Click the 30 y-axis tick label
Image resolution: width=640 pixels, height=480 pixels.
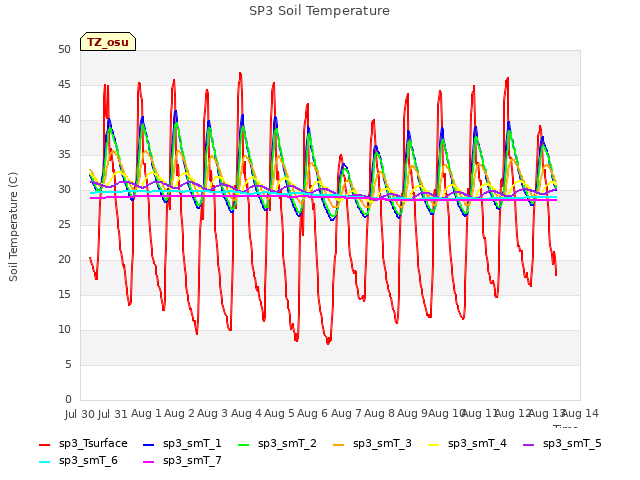64,189
